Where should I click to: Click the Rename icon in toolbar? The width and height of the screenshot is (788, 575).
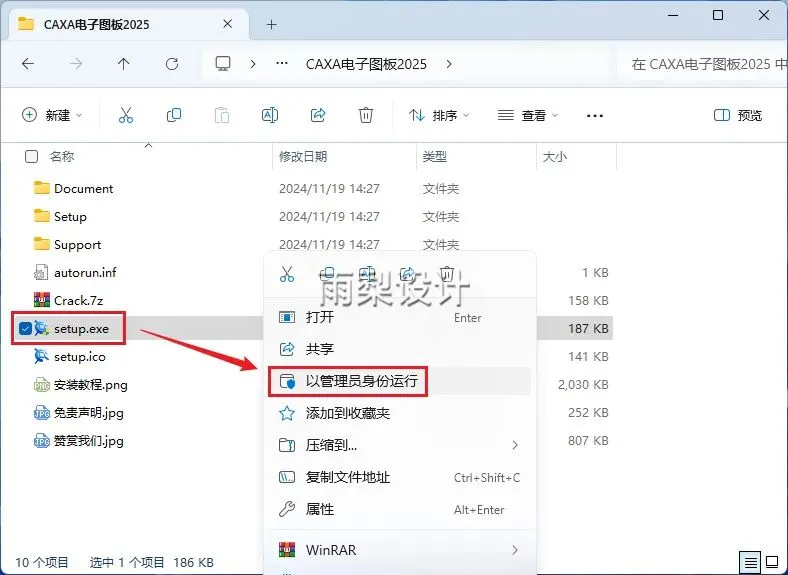(x=270, y=115)
